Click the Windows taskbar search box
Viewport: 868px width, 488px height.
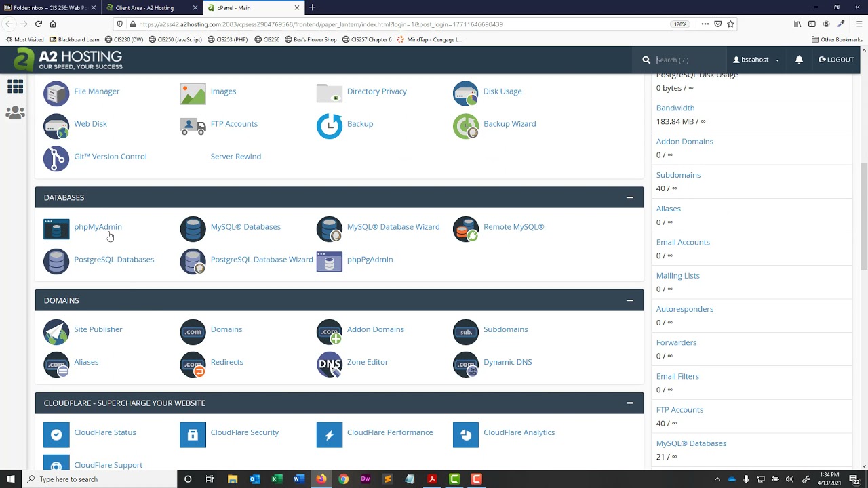click(x=99, y=479)
